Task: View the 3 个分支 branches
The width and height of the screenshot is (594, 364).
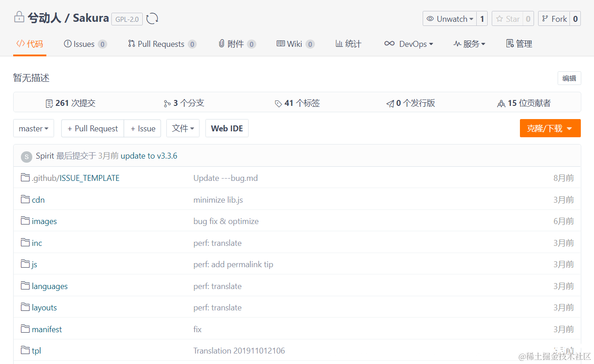Action: point(184,103)
